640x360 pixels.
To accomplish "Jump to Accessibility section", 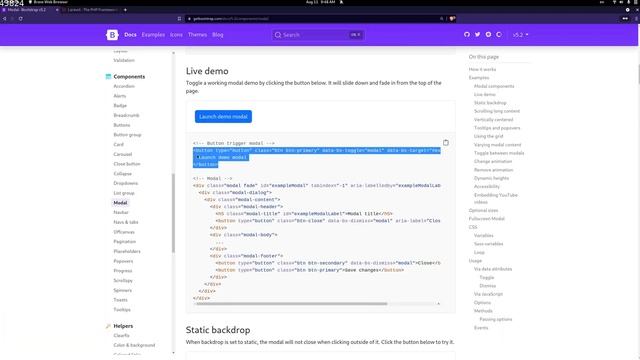I will coord(487,187).
